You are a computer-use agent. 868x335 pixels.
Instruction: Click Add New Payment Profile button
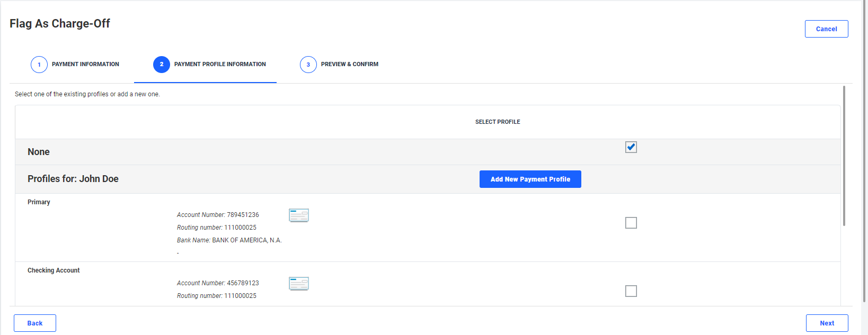point(530,179)
